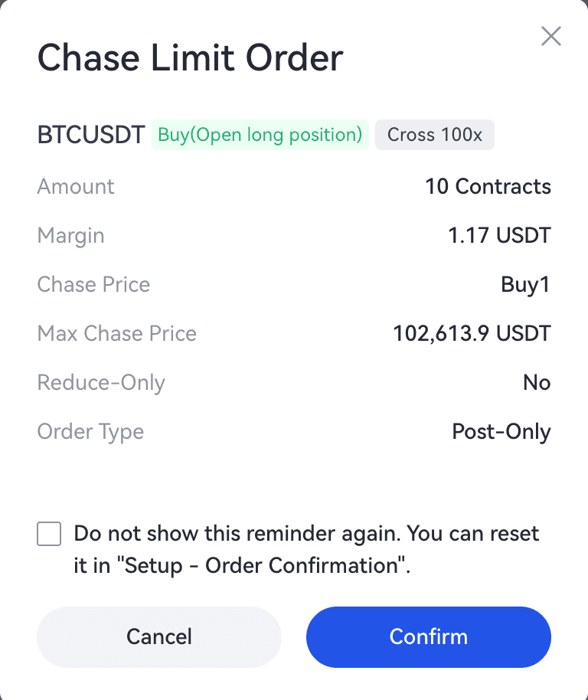Click the Buy1 chase price value
The width and height of the screenshot is (588, 700).
point(525,284)
